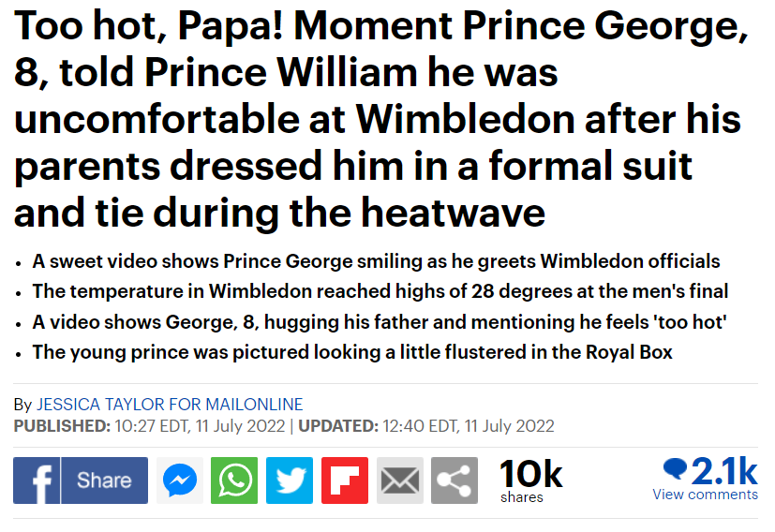
Task: Send article by email icon
Action: (x=400, y=480)
